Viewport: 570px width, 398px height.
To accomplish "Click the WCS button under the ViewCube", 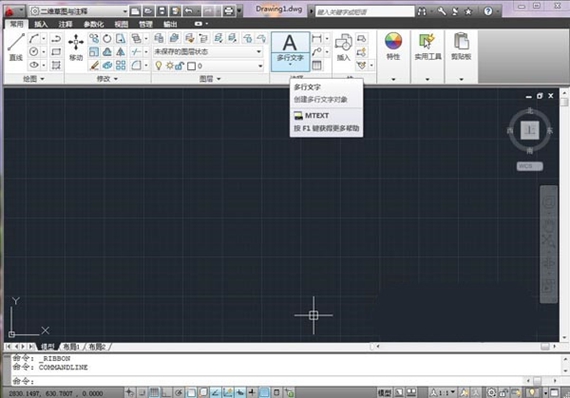I will 530,166.
